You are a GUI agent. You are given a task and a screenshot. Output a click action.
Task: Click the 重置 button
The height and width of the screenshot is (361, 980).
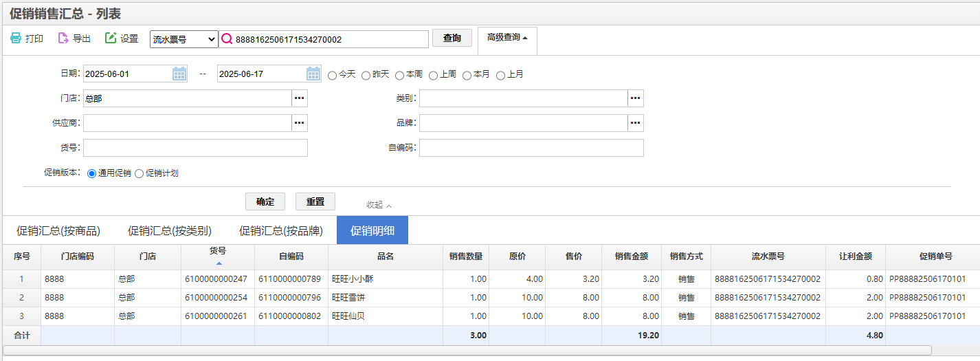click(x=315, y=201)
